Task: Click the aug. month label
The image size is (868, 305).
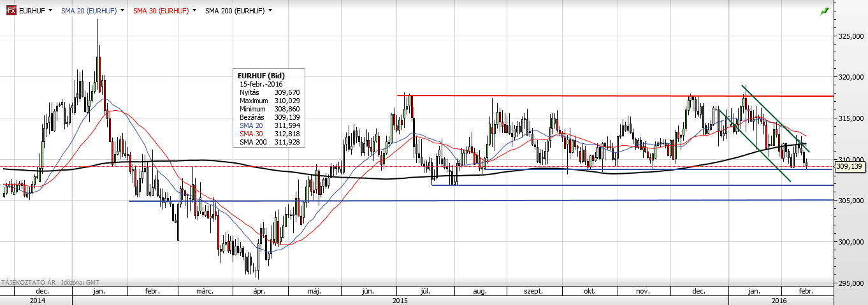Action: pos(480,291)
